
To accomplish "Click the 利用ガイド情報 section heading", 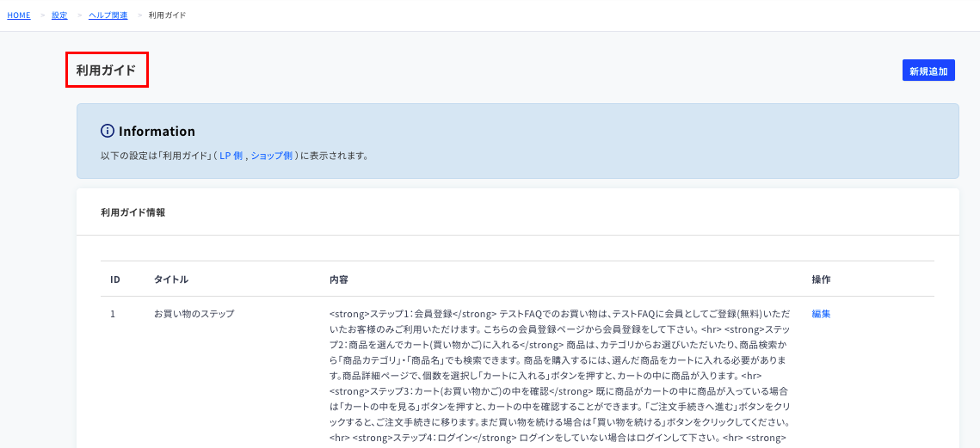I will 133,212.
